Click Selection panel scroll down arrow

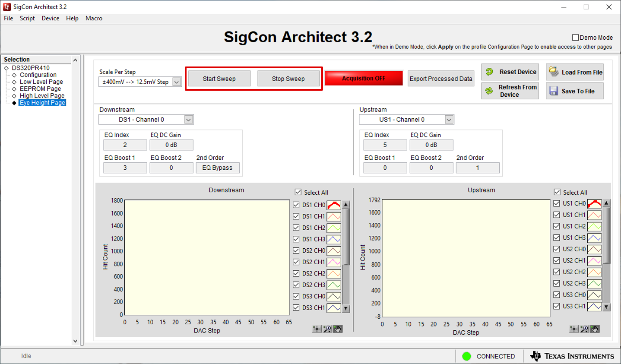pyautogui.click(x=75, y=341)
